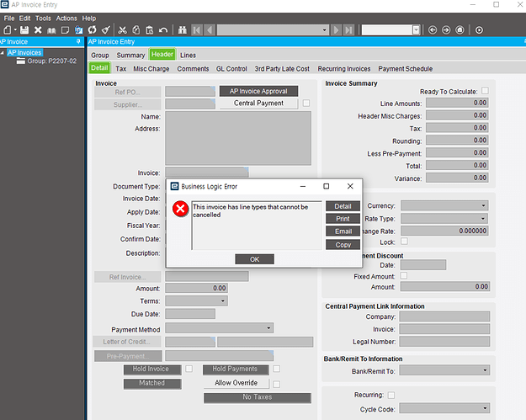Image resolution: width=526 pixels, height=420 pixels.
Task: Click the blue attachments paperclip icon
Action: [79, 29]
